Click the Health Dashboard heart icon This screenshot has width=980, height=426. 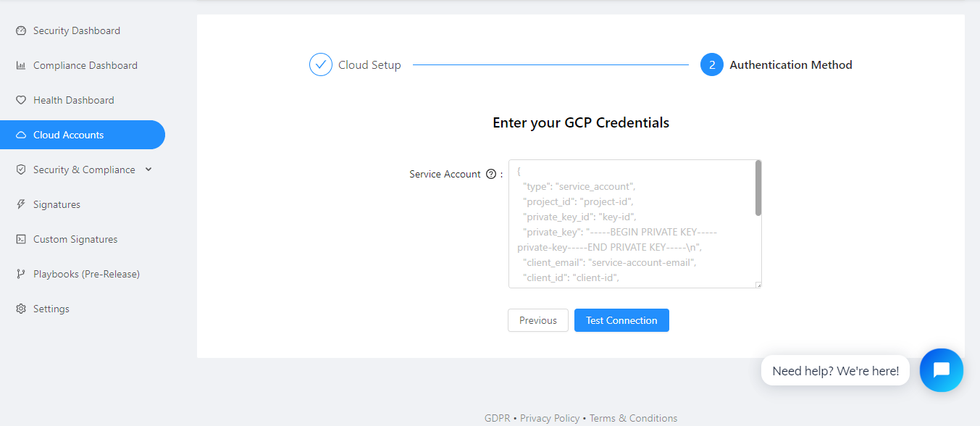[x=21, y=101]
